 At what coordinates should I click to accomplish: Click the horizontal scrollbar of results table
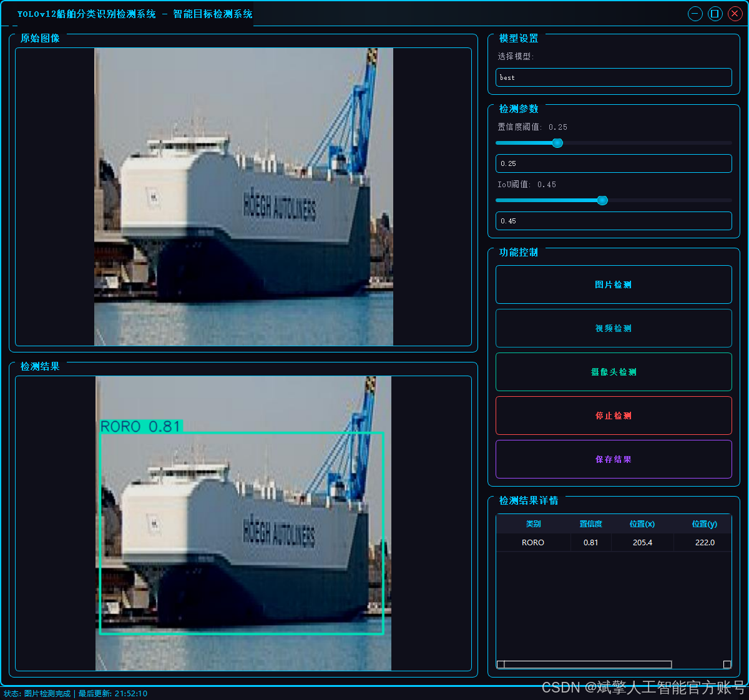pos(614,664)
